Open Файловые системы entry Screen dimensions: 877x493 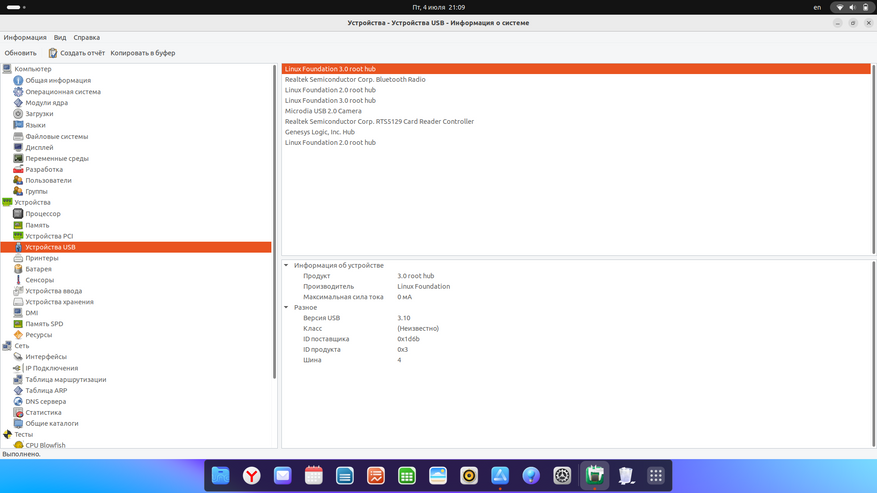pos(56,136)
